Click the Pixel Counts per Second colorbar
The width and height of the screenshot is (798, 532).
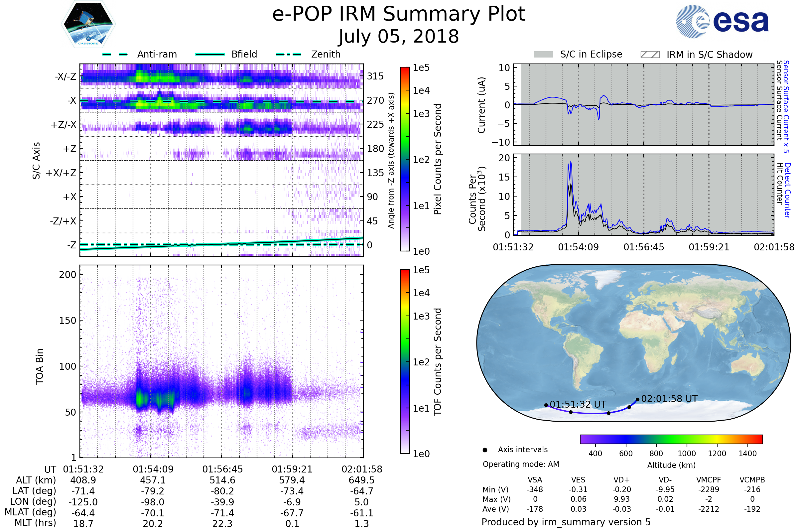[405, 159]
